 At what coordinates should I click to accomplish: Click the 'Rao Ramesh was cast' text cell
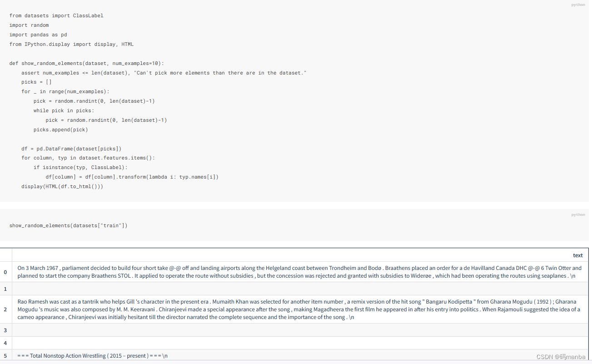[x=300, y=309]
